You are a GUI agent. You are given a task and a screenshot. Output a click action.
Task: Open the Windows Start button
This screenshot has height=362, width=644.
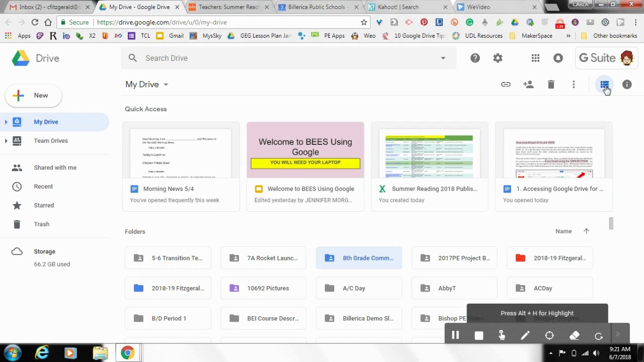coord(13,353)
